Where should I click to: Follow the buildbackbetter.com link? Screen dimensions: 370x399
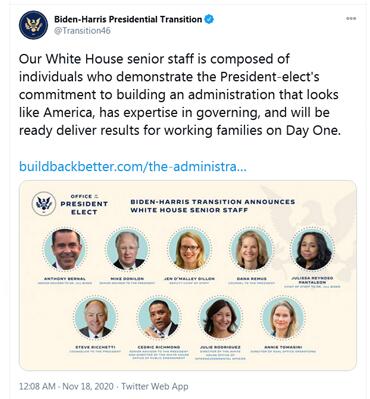[x=133, y=166]
